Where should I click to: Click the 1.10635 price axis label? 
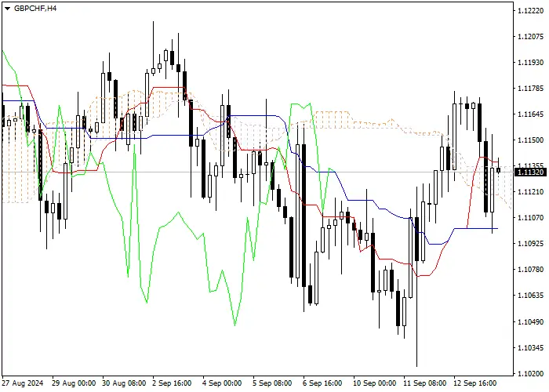pos(530,296)
